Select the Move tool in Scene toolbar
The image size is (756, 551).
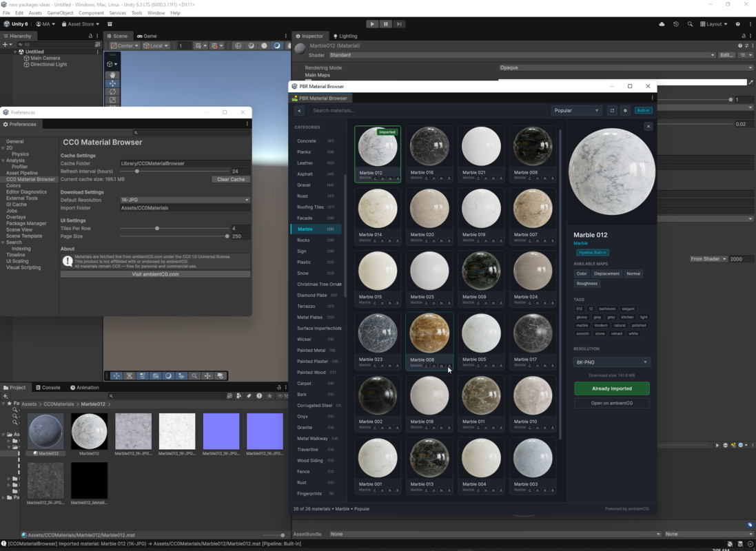pyautogui.click(x=112, y=83)
